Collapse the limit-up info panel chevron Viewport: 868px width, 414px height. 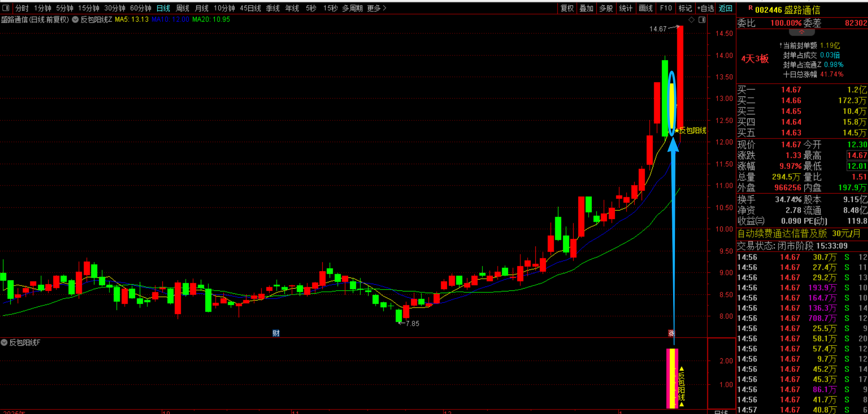pos(802,32)
